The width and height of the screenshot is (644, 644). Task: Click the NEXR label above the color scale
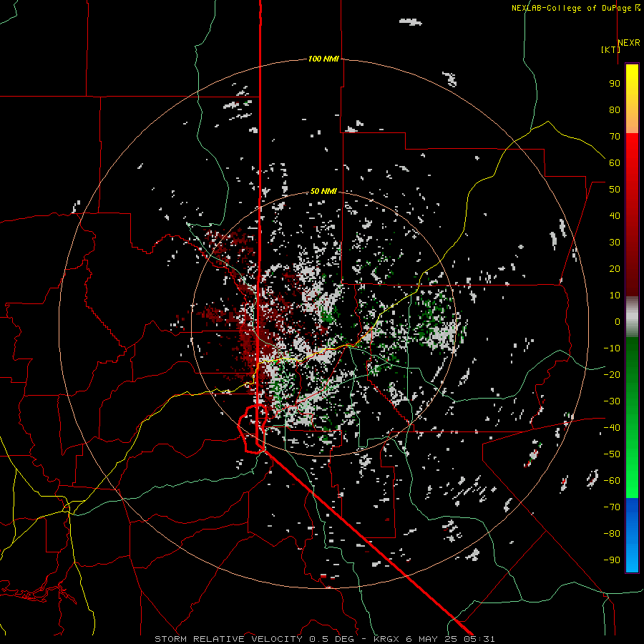pyautogui.click(x=629, y=42)
